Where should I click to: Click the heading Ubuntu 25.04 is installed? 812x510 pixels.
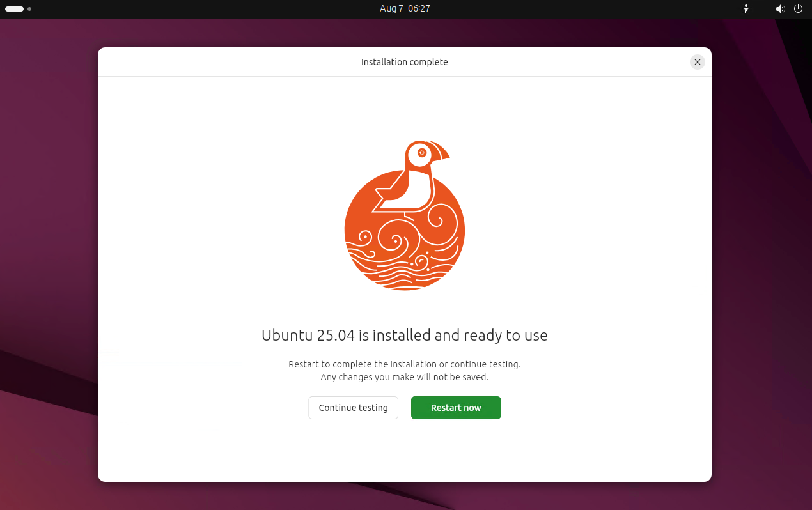pyautogui.click(x=405, y=335)
